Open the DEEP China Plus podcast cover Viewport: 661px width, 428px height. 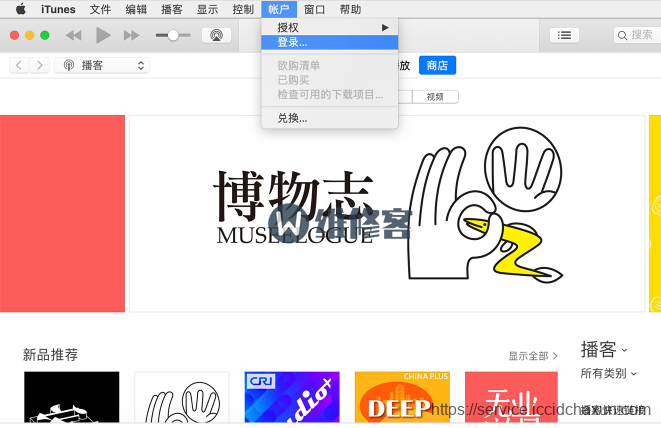[402, 397]
